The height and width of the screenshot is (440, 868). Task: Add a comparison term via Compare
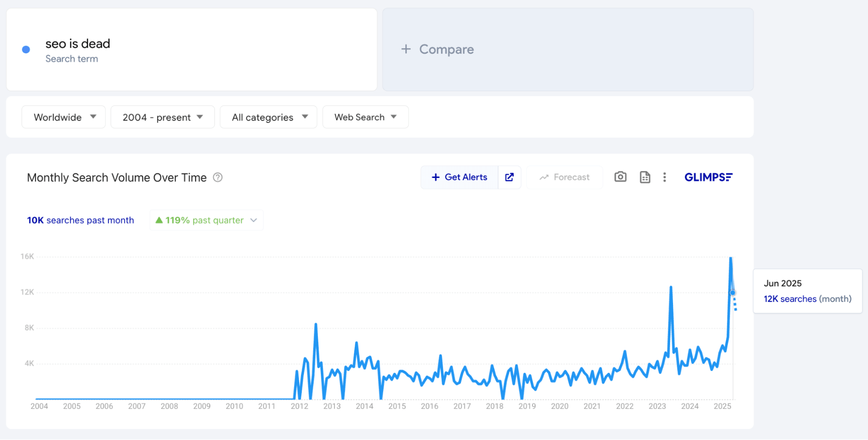[x=568, y=49]
